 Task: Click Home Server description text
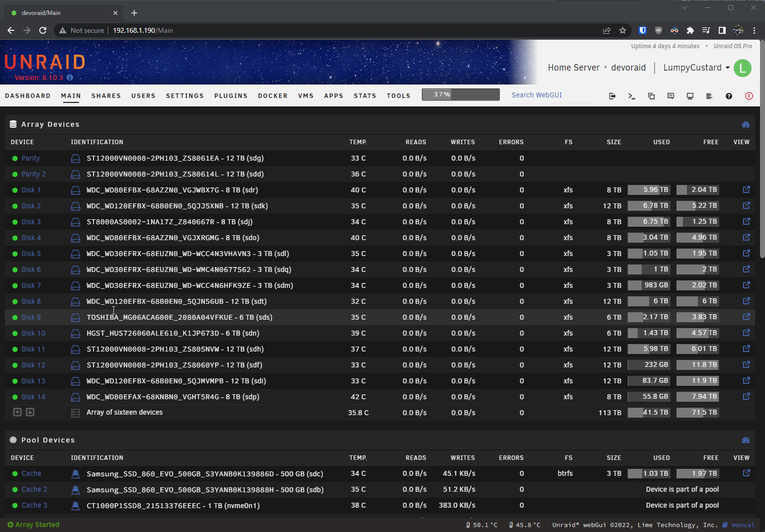(x=574, y=68)
